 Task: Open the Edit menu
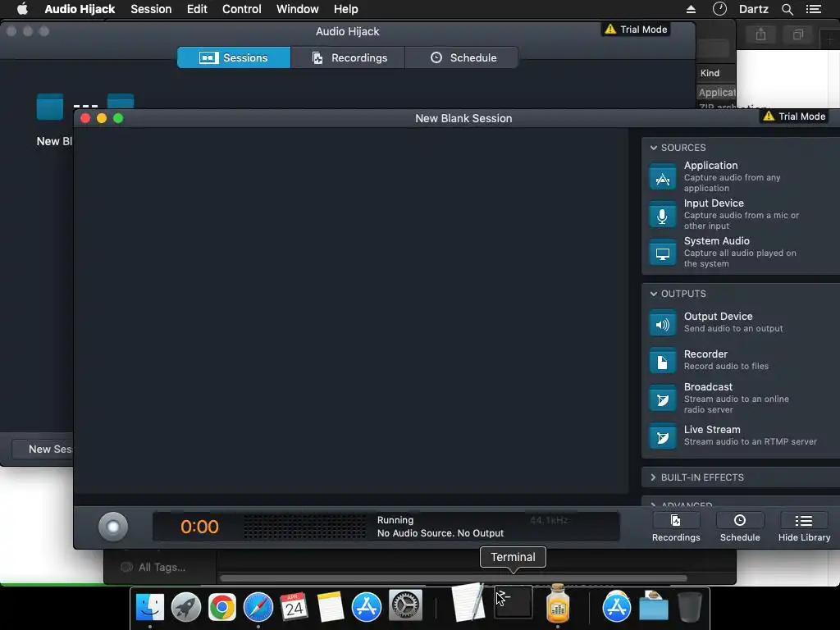[197, 9]
